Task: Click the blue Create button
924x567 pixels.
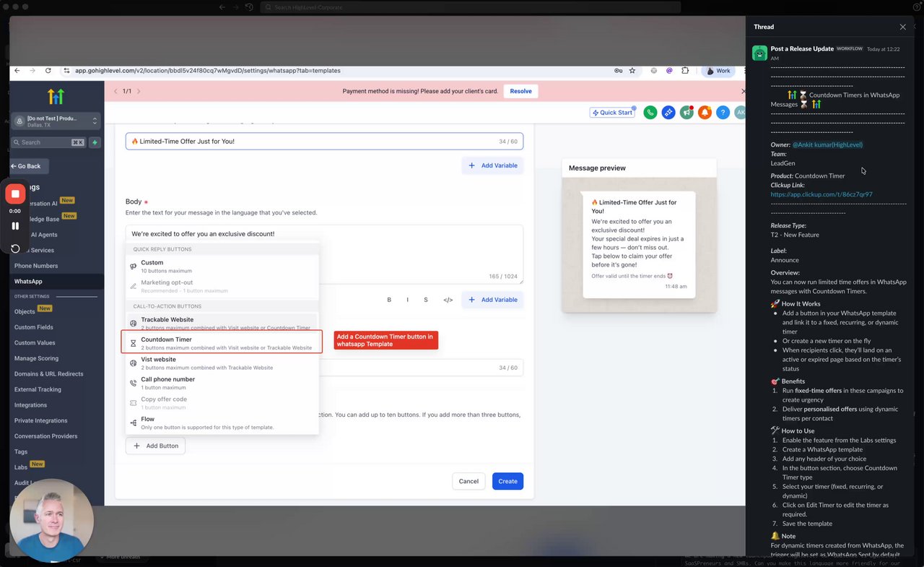Action: click(x=507, y=481)
